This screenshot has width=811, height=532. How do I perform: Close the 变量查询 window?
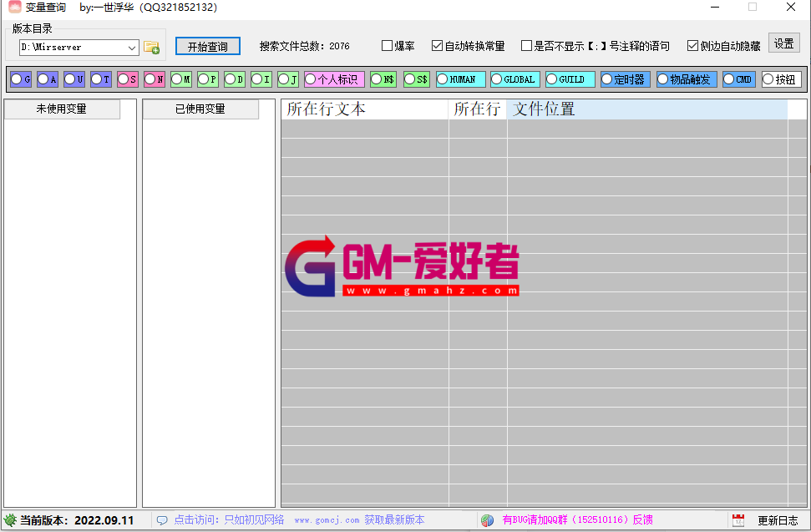(791, 8)
